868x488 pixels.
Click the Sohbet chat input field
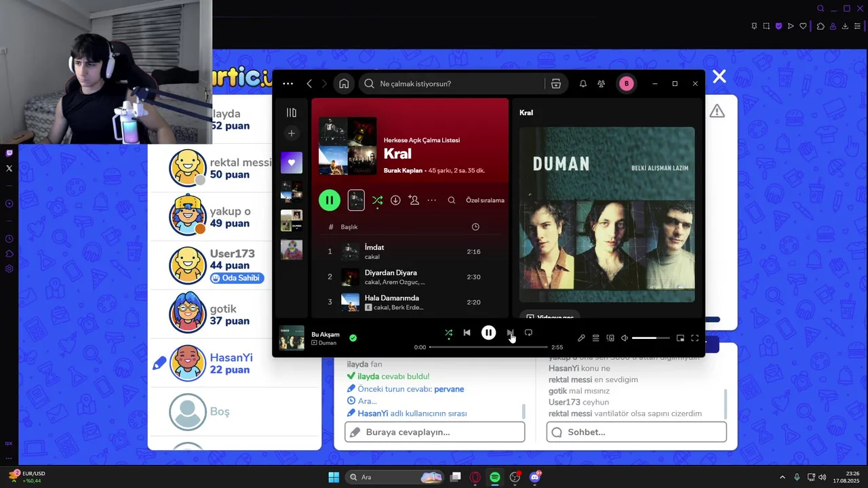pyautogui.click(x=636, y=432)
